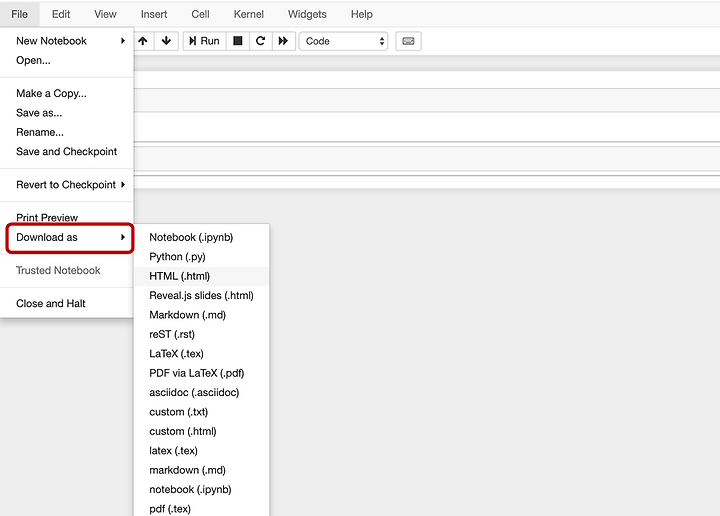Download as pdf (.tex)
The width and height of the screenshot is (720, 516).
coord(202,509)
